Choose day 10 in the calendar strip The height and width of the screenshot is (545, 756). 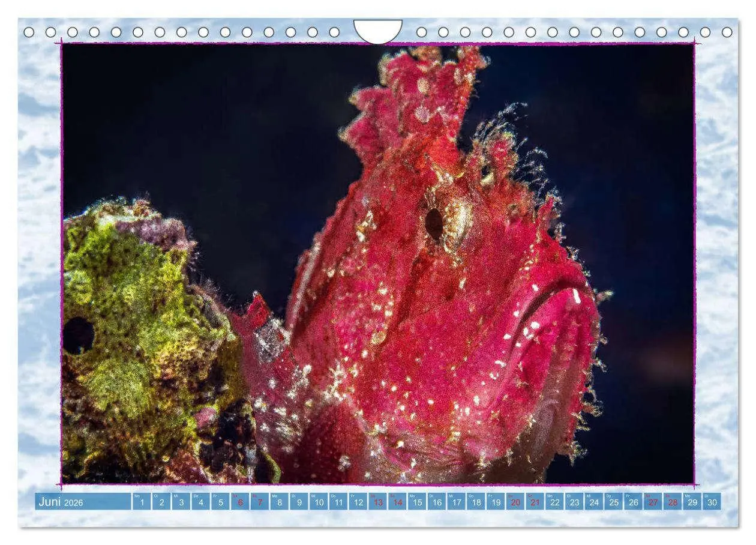tap(319, 502)
